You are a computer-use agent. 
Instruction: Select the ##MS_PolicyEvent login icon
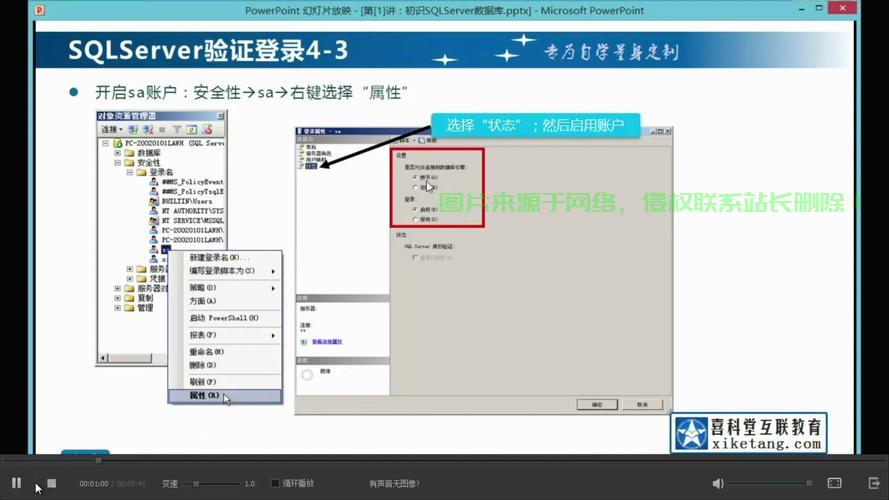coord(154,182)
